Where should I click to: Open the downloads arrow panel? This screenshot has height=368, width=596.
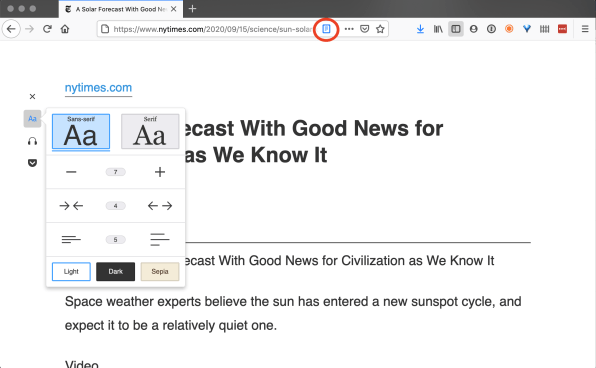coord(420,29)
